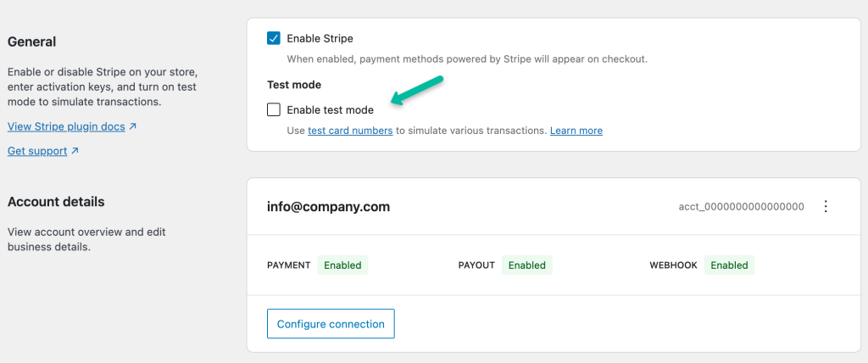The height and width of the screenshot is (363, 868).
Task: Click the Configure connection button
Action: click(331, 324)
